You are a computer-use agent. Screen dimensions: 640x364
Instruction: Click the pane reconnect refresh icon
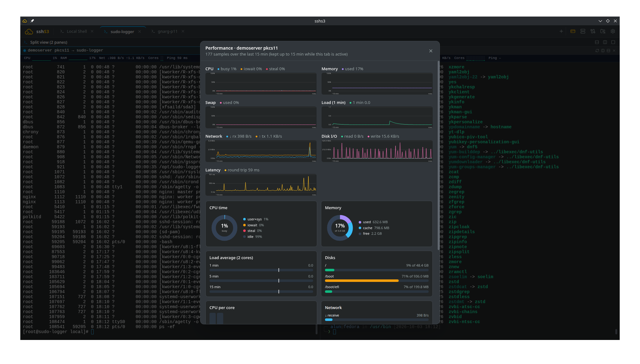597,51
